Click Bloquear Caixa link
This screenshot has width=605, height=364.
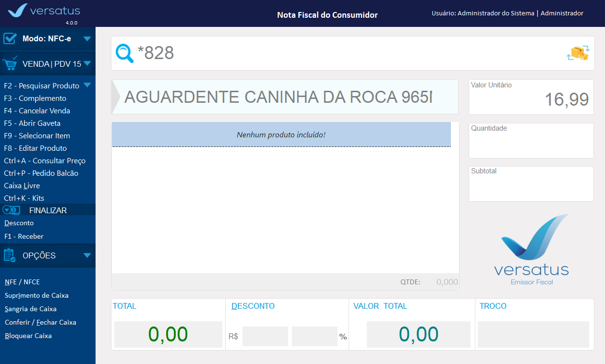coord(28,336)
